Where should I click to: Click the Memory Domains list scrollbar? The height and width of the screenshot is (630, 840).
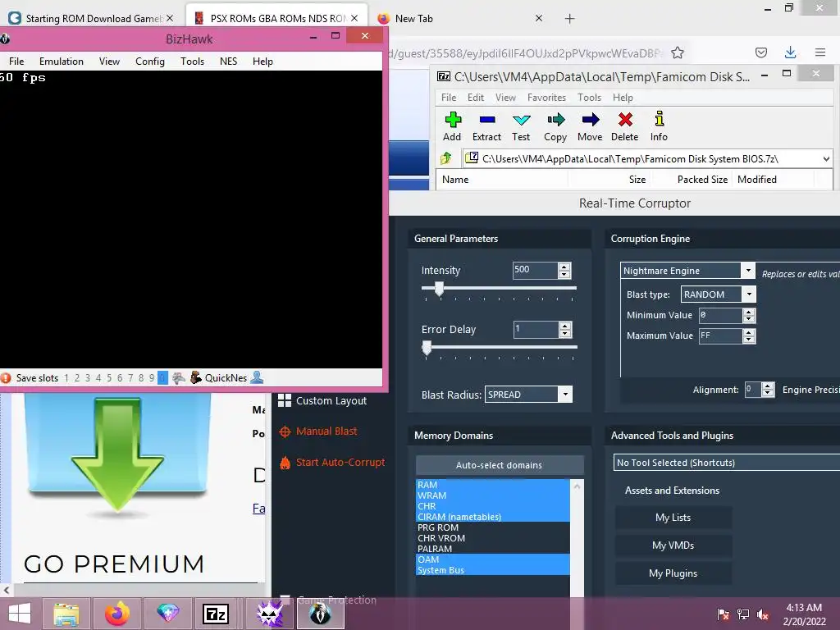[x=577, y=538]
